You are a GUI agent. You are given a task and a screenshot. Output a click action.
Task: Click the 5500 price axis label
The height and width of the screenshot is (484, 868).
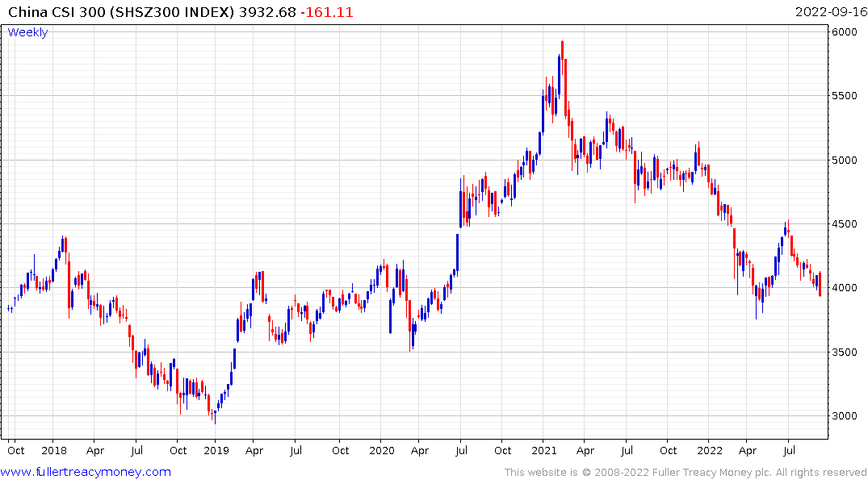pos(845,96)
